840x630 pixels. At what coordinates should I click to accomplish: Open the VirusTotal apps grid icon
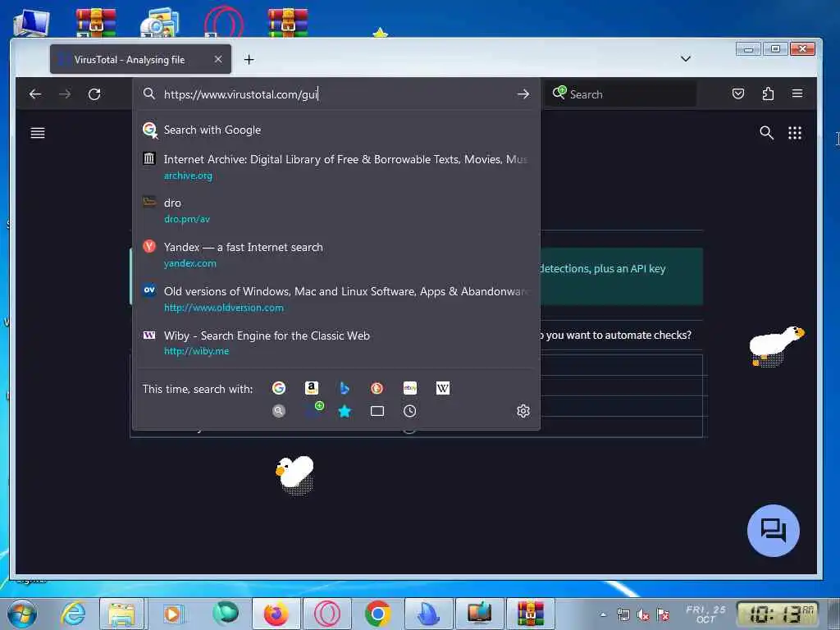[795, 133]
